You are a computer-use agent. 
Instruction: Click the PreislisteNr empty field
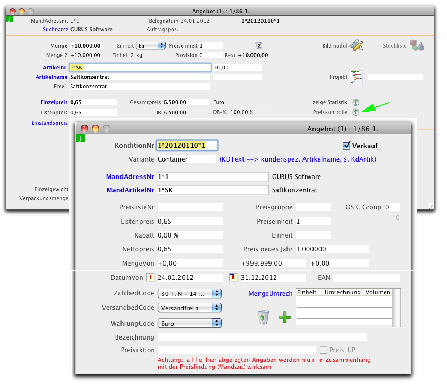tap(190, 207)
